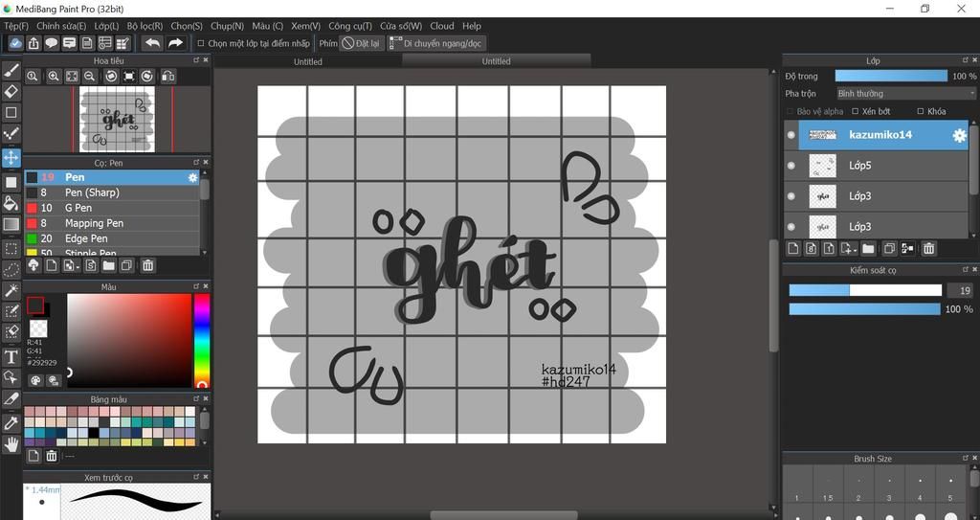Image resolution: width=980 pixels, height=520 pixels.
Task: Select the 'G Pen' brush
Action: [112, 208]
